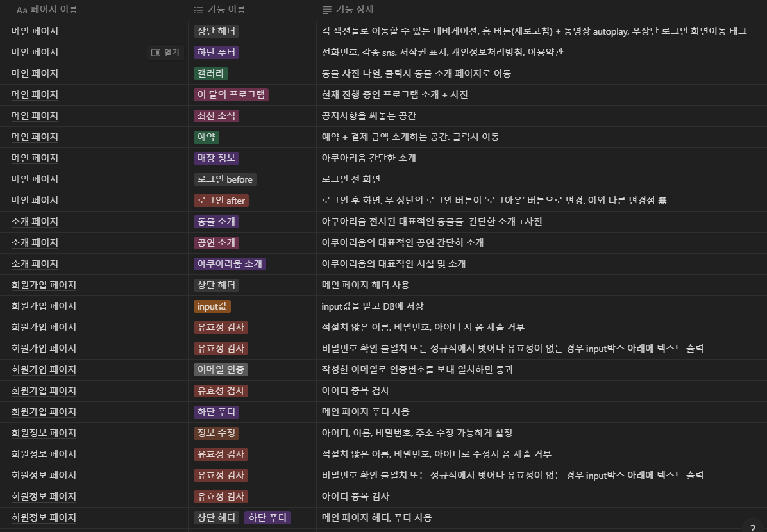Select the '이메일 인증' tag
This screenshot has width=767, height=532.
221,370
